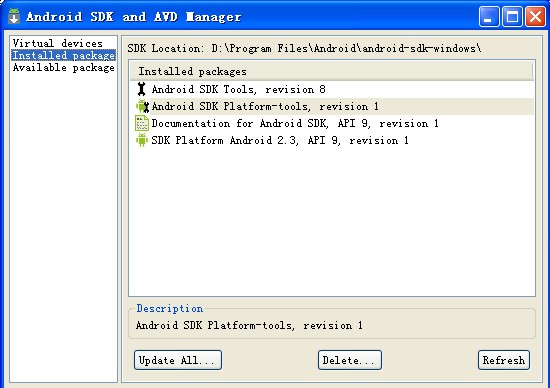Click the Refresh button

click(x=504, y=360)
